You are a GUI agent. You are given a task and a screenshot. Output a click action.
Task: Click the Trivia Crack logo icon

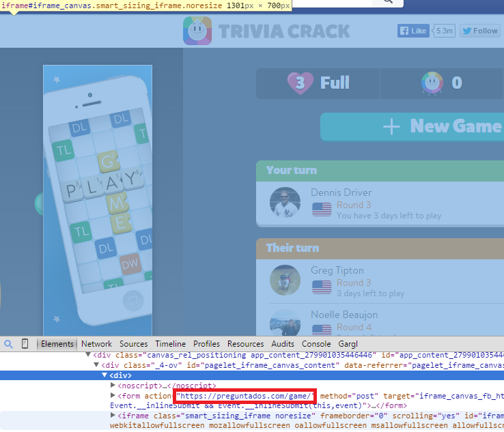coord(197,31)
